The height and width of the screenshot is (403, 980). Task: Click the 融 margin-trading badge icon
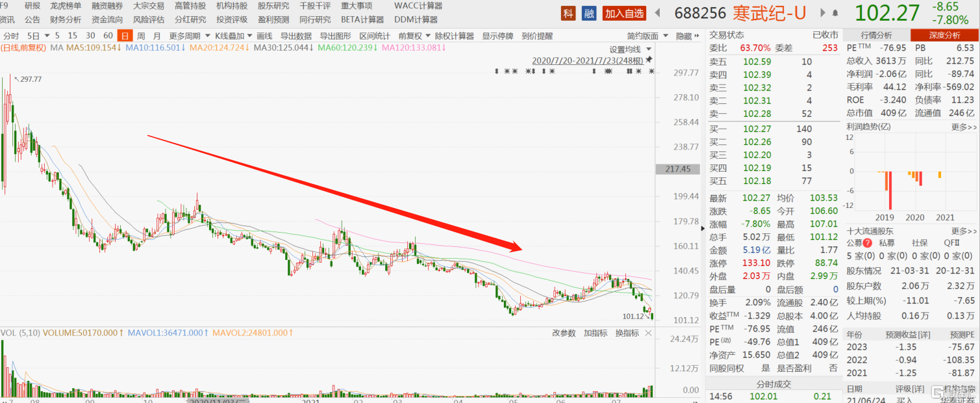click(x=588, y=13)
